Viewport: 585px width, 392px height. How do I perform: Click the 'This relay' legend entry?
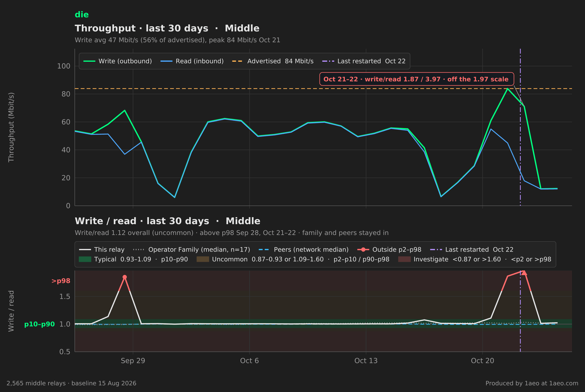102,250
